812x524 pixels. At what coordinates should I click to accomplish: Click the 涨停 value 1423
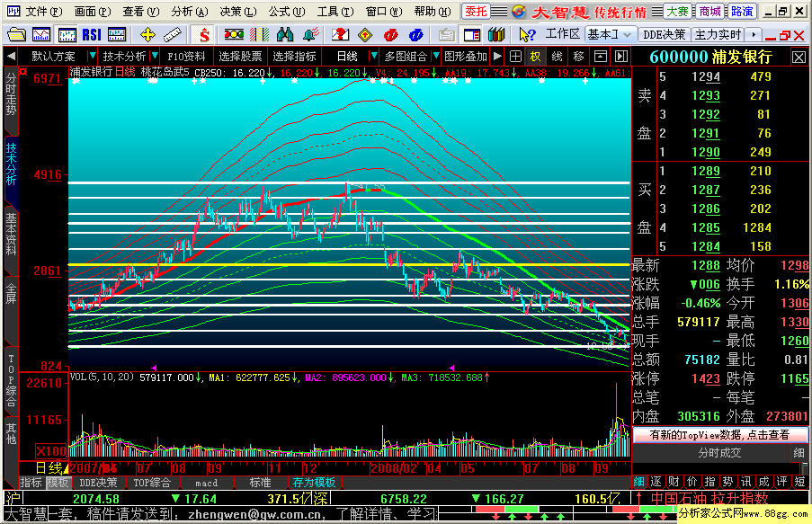point(705,378)
